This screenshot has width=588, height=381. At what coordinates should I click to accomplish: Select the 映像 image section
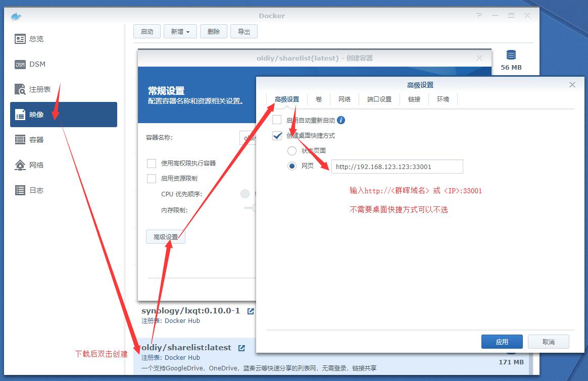coord(63,114)
